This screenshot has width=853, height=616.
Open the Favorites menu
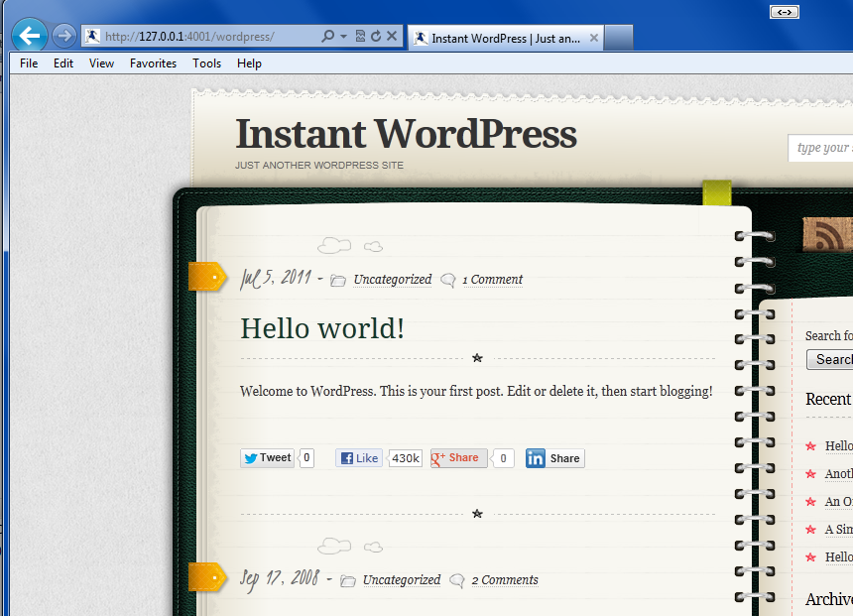153,63
